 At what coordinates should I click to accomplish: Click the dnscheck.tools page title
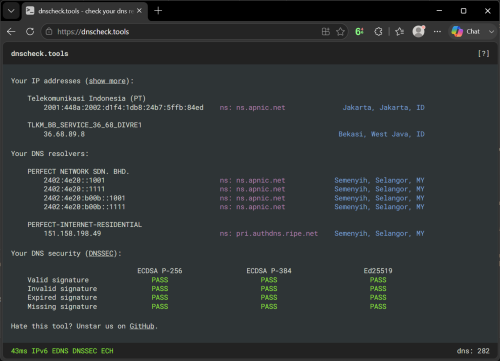click(x=40, y=54)
